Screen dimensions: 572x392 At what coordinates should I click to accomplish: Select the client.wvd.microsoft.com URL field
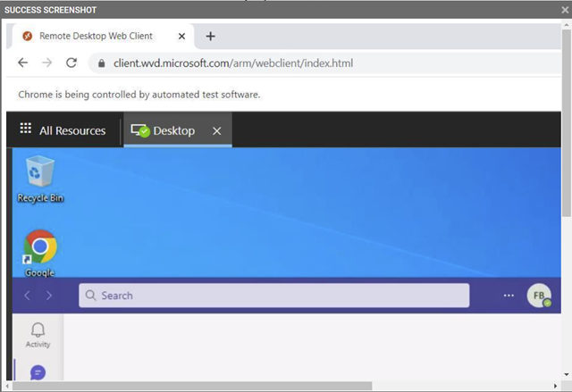(324, 63)
